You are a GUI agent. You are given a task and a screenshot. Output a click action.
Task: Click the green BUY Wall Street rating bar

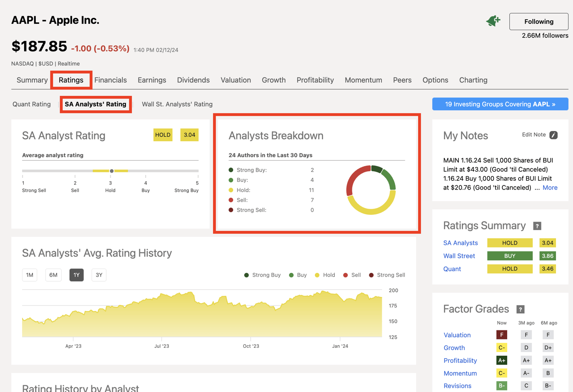coord(510,256)
